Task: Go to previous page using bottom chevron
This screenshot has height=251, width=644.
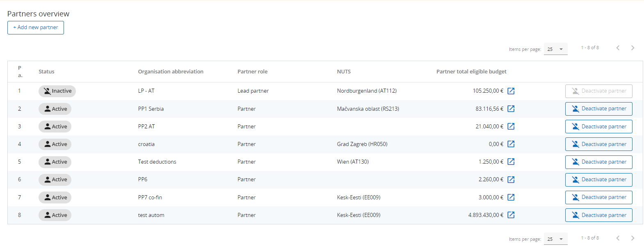Action: coord(618,238)
